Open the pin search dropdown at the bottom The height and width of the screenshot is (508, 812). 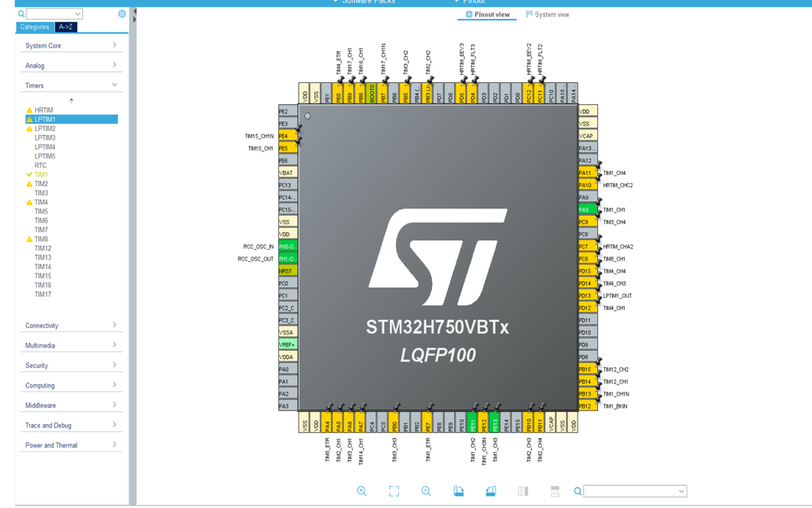pos(682,491)
